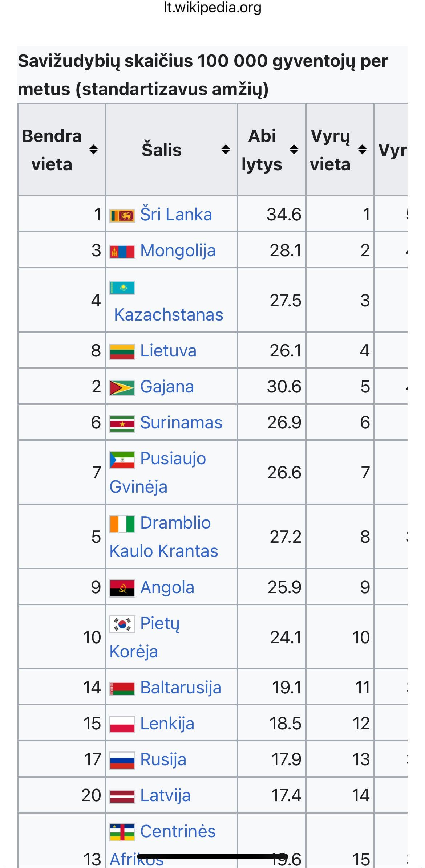
Task: Open the Lietuva country link
Action: pos(168,351)
